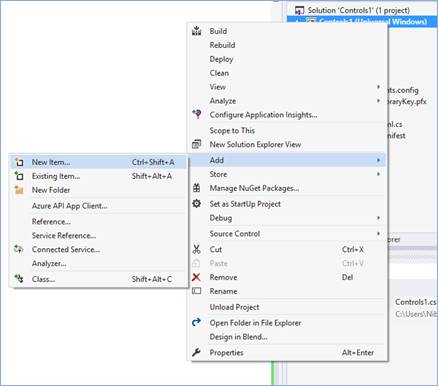Expand the Analyze submenu arrow
Image resolution: width=438 pixels, height=386 pixels.
378,100
